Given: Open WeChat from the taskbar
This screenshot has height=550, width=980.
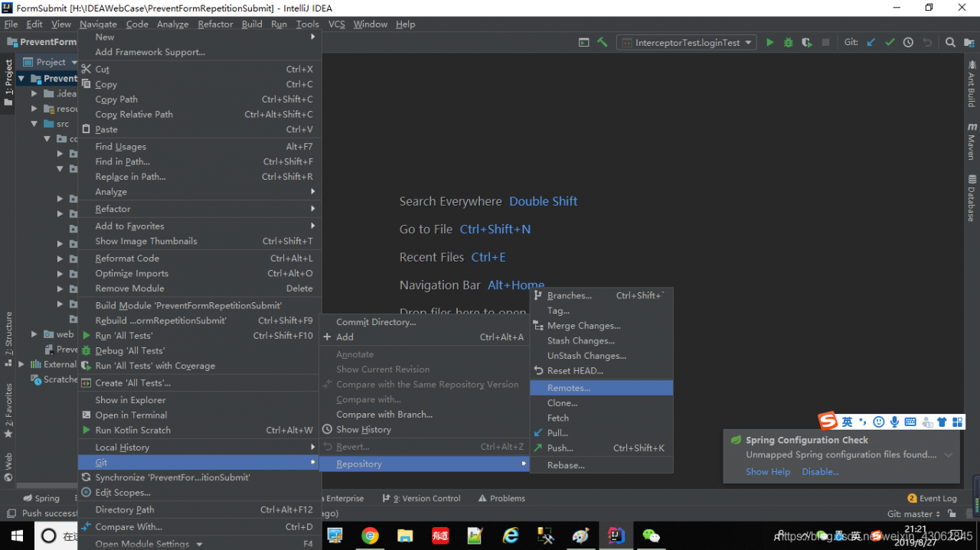Looking at the screenshot, I should (x=652, y=535).
